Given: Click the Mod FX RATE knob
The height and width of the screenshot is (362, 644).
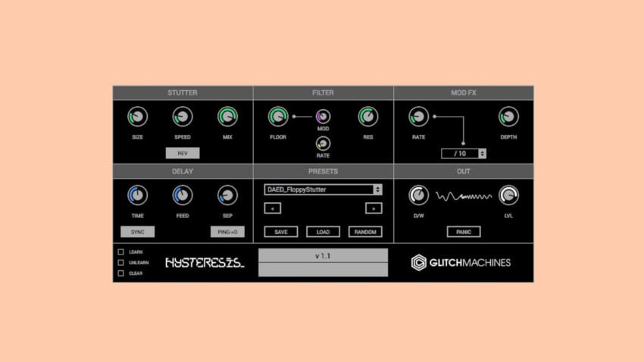Looking at the screenshot, I should coord(418,117).
